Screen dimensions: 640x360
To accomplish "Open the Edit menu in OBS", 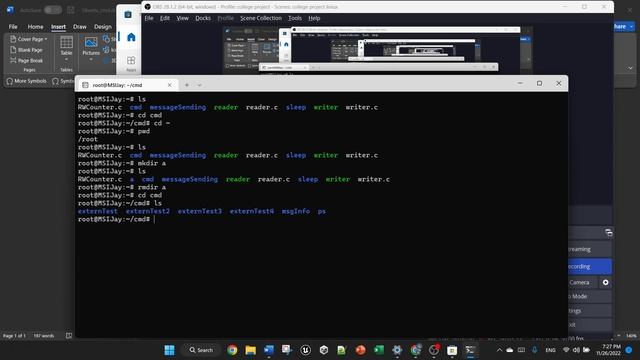I will (164, 18).
